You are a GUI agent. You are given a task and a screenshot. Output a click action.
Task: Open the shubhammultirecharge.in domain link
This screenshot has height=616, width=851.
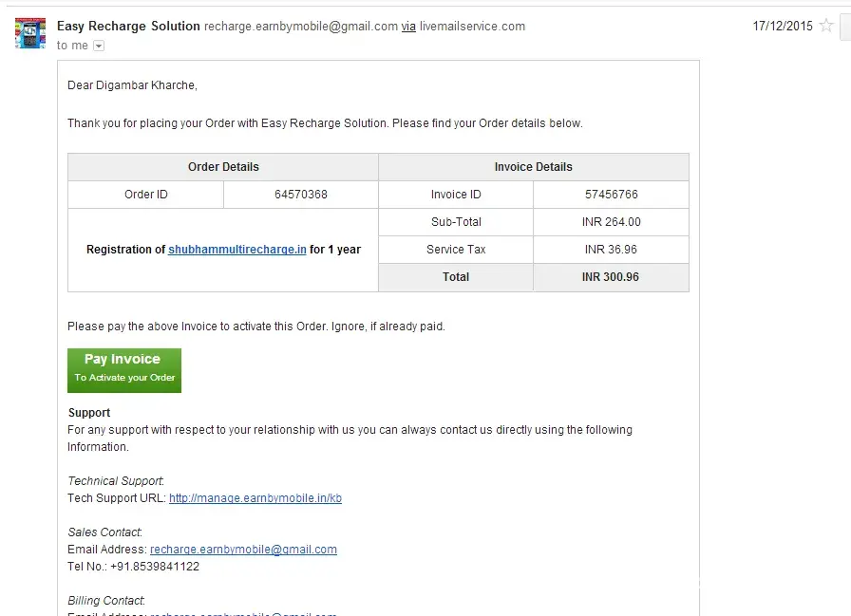tap(237, 250)
